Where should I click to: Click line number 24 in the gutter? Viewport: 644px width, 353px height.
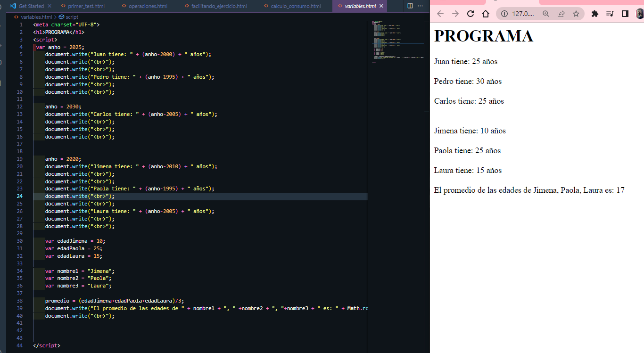(x=19, y=196)
